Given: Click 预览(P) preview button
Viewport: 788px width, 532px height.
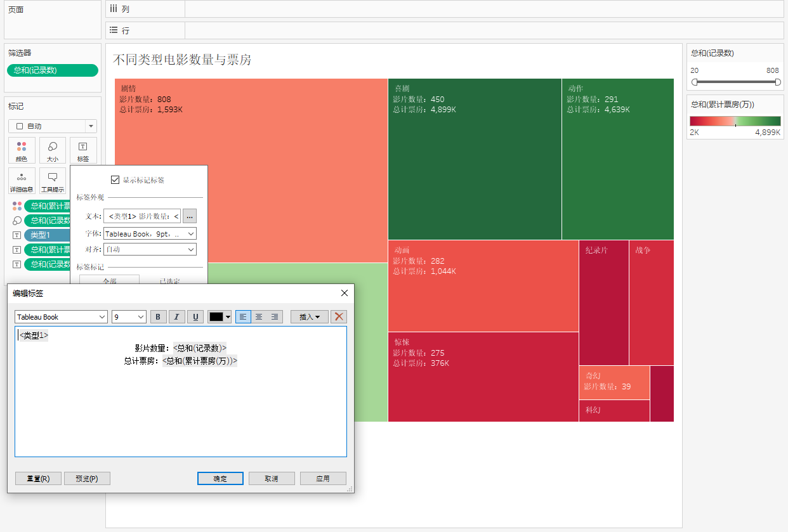Looking at the screenshot, I should tap(87, 479).
